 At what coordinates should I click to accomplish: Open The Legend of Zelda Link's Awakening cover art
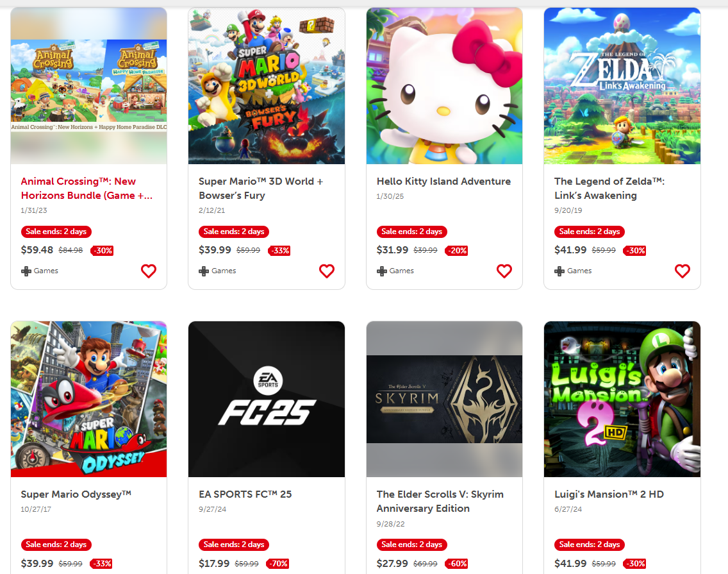pyautogui.click(x=622, y=85)
